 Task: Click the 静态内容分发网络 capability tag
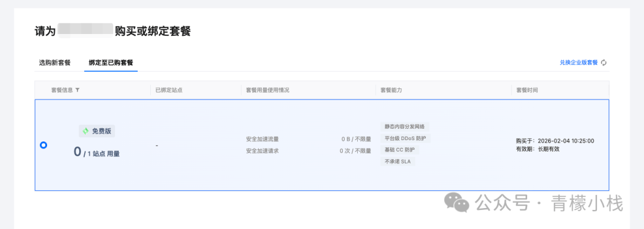(x=404, y=126)
